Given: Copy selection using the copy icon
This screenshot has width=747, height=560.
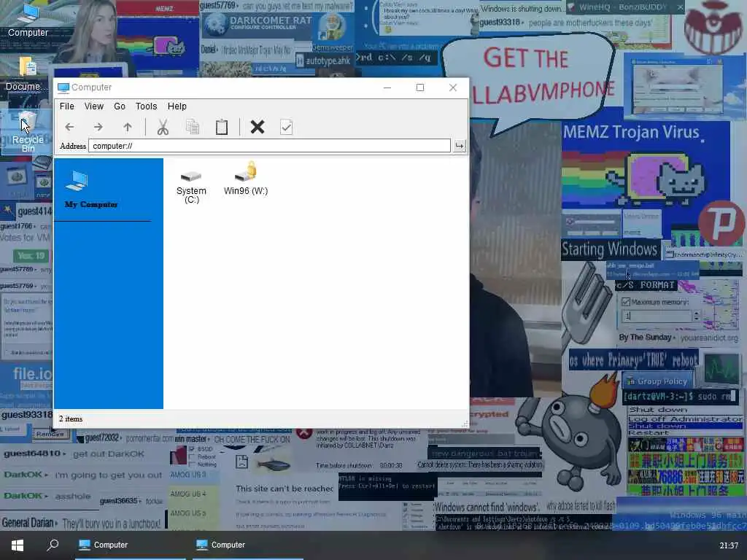Looking at the screenshot, I should pyautogui.click(x=193, y=127).
